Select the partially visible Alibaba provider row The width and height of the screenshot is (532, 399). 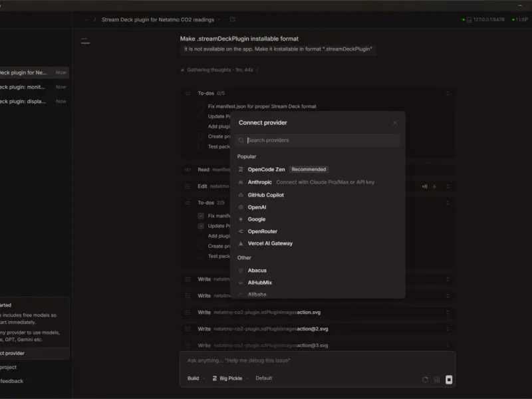(318, 295)
